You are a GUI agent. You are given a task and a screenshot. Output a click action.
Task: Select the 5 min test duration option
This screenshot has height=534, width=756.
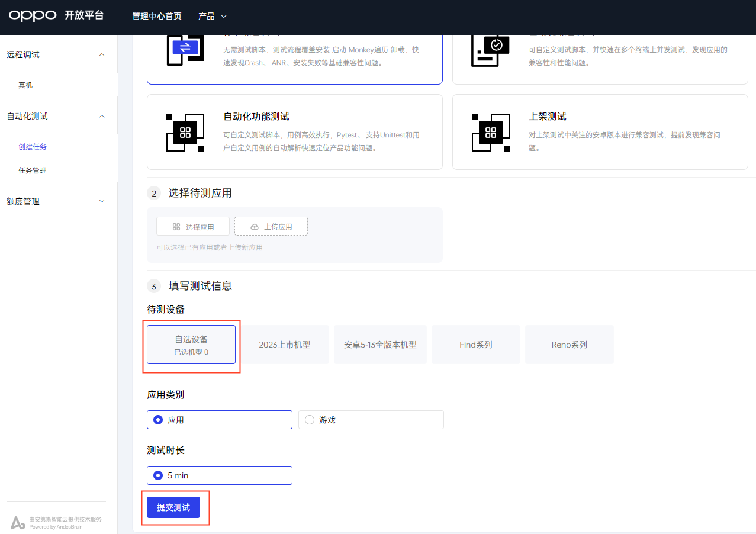(159, 475)
